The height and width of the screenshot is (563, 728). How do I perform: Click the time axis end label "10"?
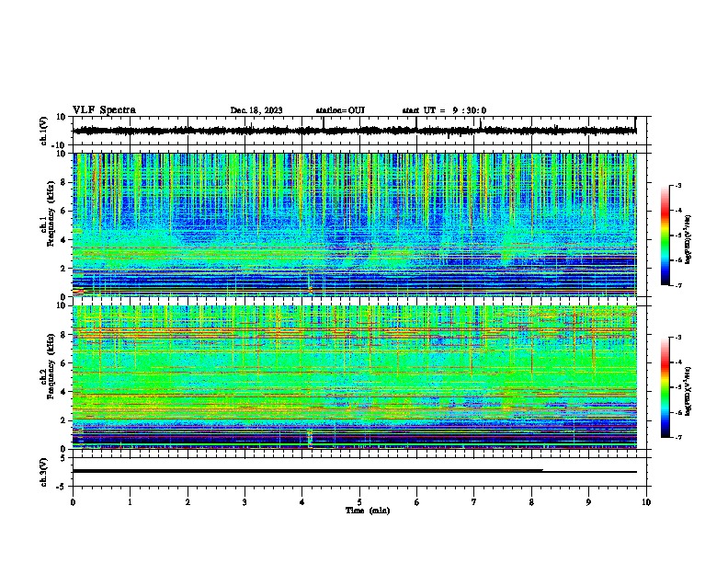pyautogui.click(x=646, y=502)
